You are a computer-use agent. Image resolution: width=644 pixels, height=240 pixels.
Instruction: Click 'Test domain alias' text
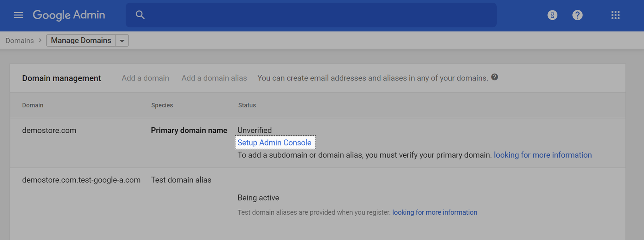(181, 180)
